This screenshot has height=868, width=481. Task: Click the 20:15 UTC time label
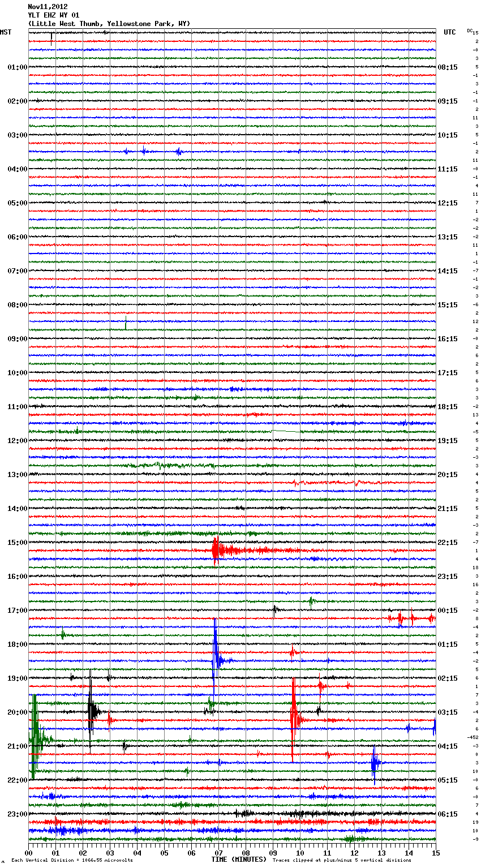point(448,475)
